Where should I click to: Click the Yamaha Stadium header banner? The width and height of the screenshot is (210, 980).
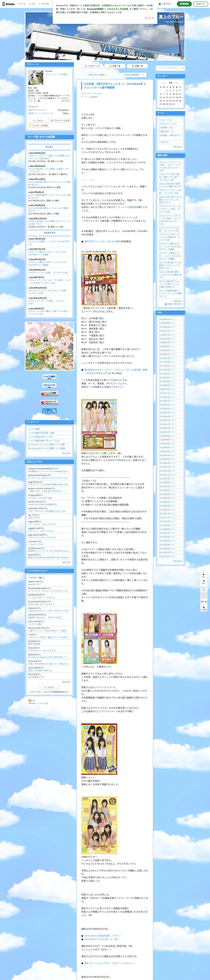click(x=105, y=36)
